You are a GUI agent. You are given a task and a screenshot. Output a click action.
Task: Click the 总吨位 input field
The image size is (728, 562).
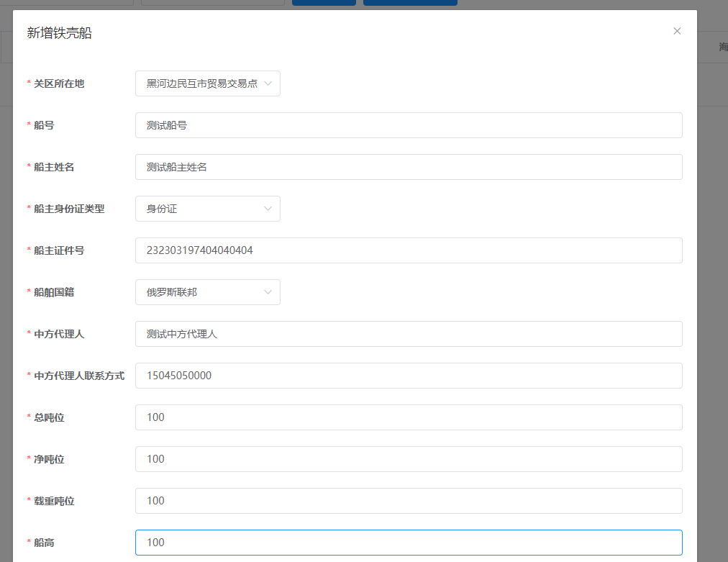(408, 417)
